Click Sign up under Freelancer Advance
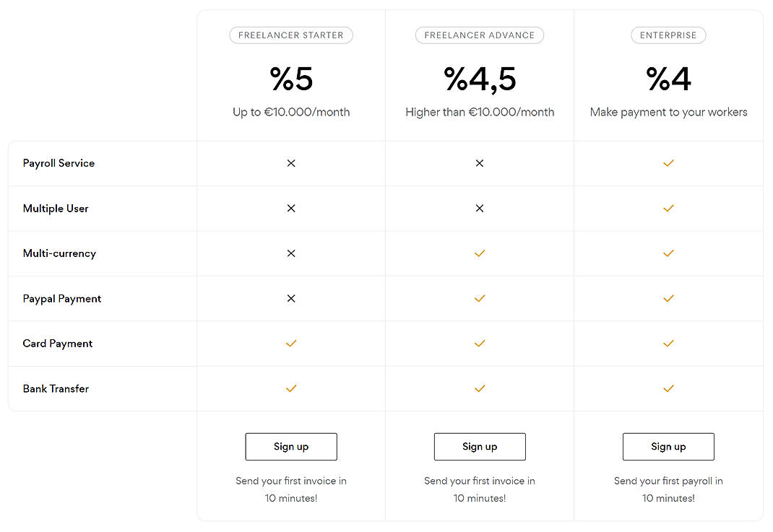Viewport: 773px width, 532px height. pyautogui.click(x=480, y=446)
